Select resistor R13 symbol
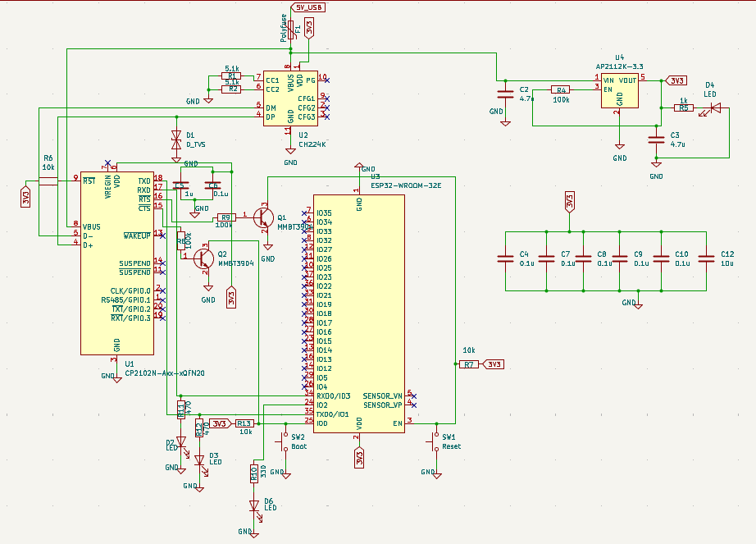The width and height of the screenshot is (756, 544). (244, 423)
